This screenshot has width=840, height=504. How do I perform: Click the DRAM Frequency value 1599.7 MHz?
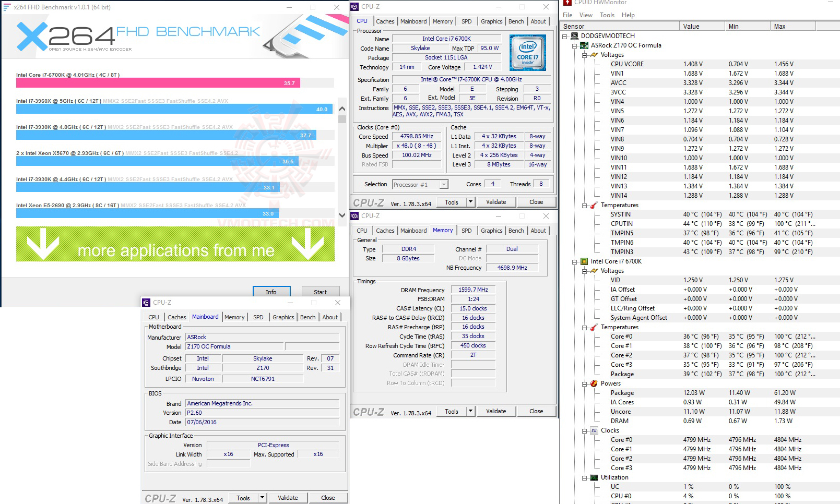click(473, 290)
